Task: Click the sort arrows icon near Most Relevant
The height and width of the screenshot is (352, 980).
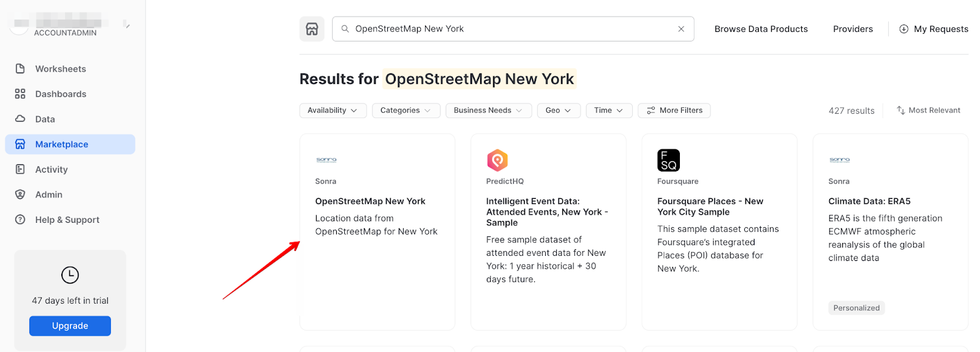Action: [901, 110]
